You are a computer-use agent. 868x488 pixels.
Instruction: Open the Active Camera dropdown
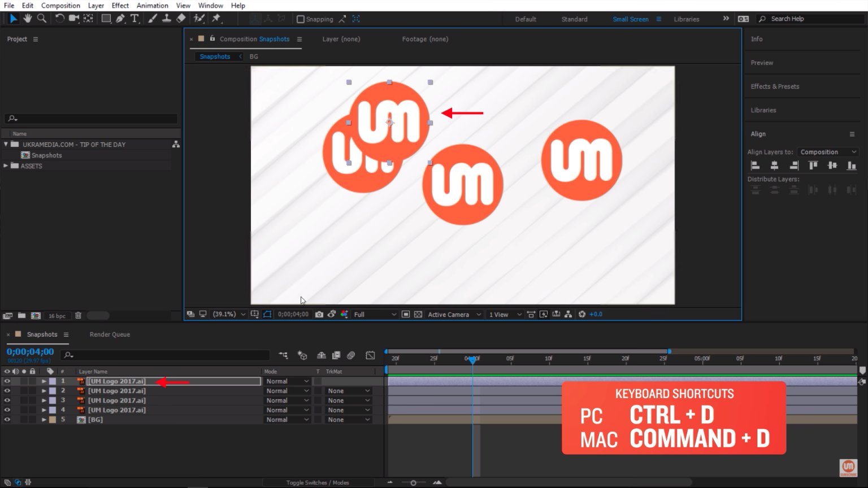tap(454, 315)
